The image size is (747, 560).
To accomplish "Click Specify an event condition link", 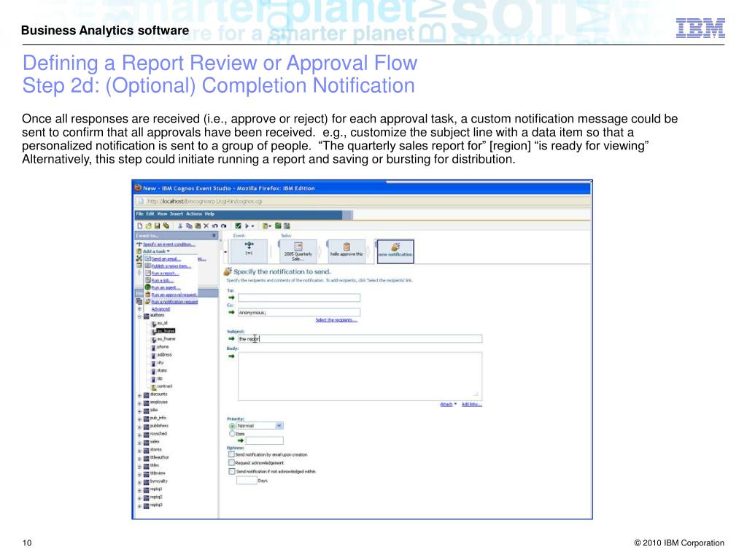I will (169, 244).
